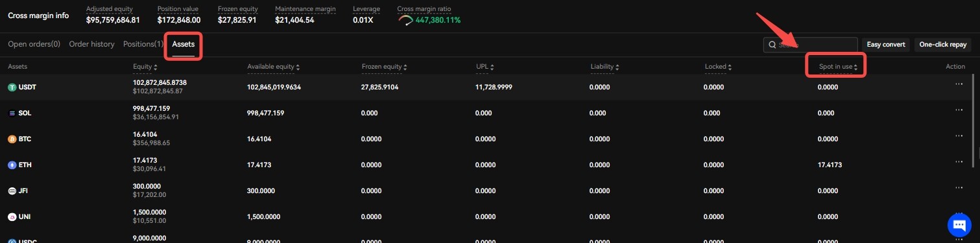Screen dimensions: 980x243
Task: Switch to Order history tab
Action: click(x=91, y=44)
